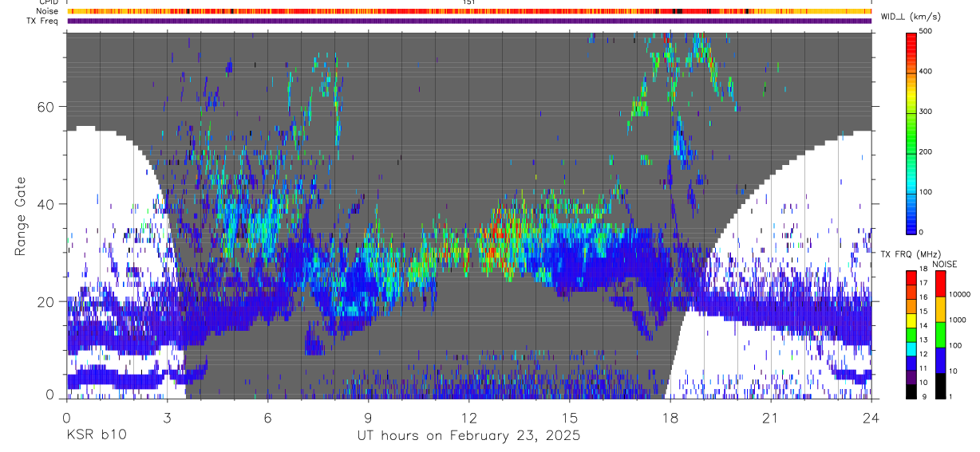The height and width of the screenshot is (452, 980).
Task: Click the yellow 14–15 MHz segment of TX FRQ bar
Action: click(x=911, y=320)
